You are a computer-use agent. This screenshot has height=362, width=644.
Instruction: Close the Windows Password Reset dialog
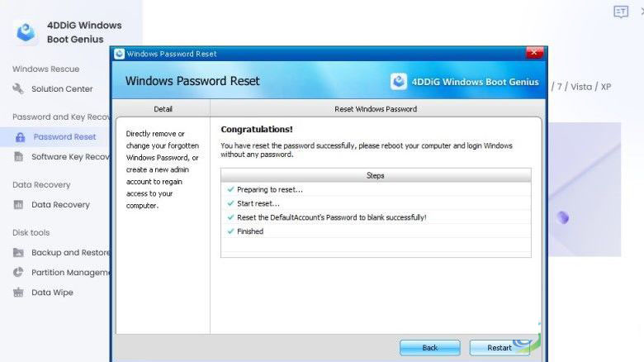click(534, 53)
